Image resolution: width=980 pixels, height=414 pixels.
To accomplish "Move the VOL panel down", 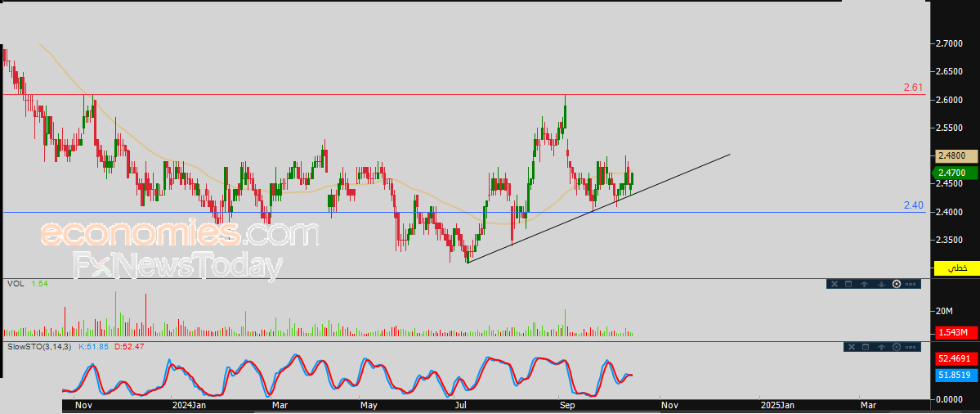I will click(880, 284).
